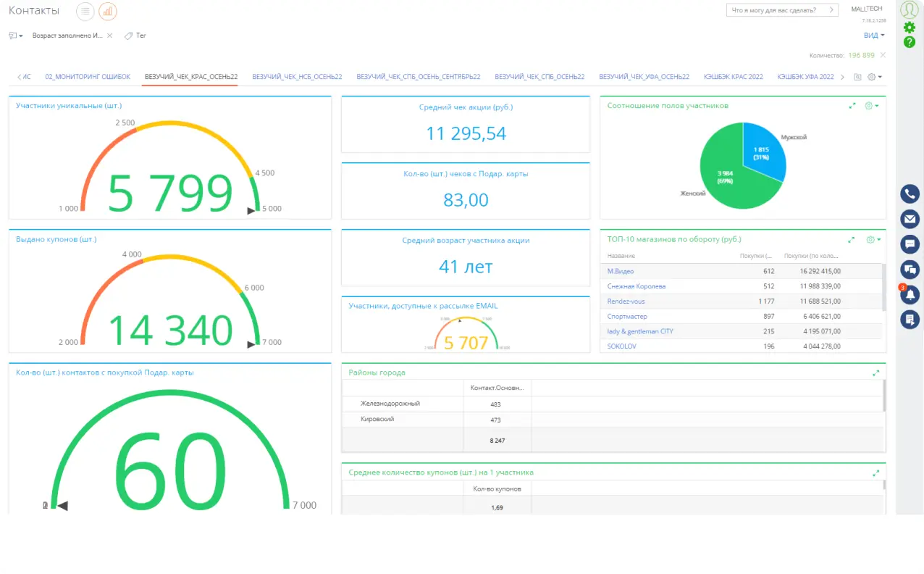Open the filter dropdown next to the filter icon

click(16, 36)
